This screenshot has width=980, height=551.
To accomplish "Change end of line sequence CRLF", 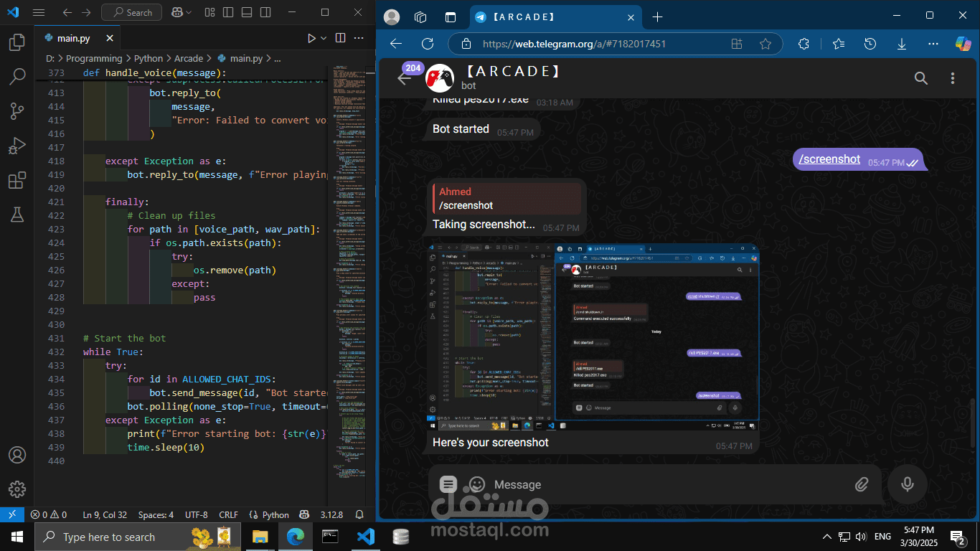I will tap(228, 514).
